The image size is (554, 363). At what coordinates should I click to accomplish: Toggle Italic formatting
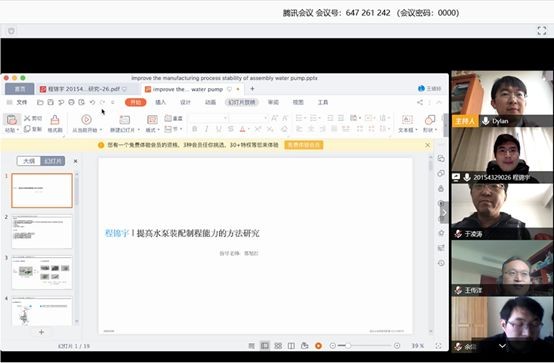(206, 129)
